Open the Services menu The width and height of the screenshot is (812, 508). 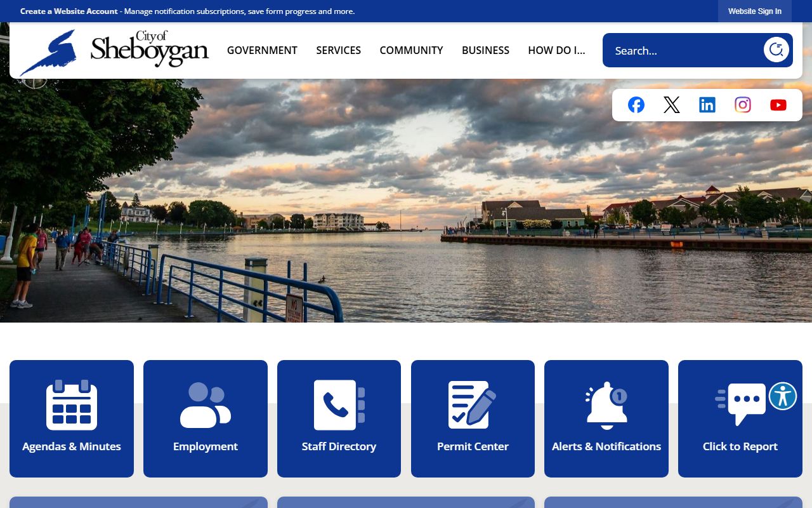pos(339,50)
